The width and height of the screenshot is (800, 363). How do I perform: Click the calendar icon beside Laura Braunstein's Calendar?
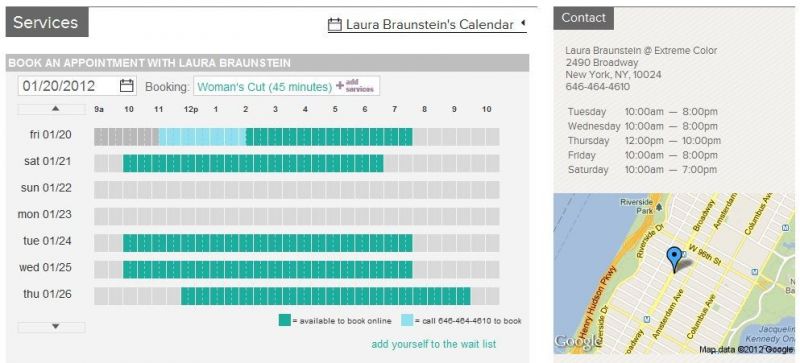pyautogui.click(x=335, y=24)
